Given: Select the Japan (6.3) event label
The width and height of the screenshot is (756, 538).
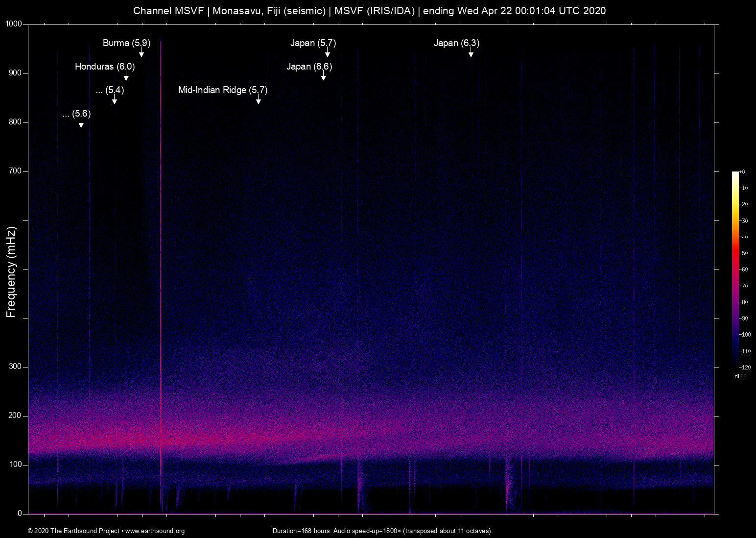Looking at the screenshot, I should [x=456, y=43].
